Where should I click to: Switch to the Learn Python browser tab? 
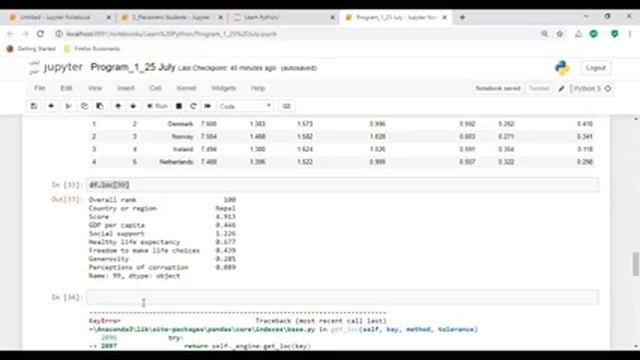[x=262, y=18]
